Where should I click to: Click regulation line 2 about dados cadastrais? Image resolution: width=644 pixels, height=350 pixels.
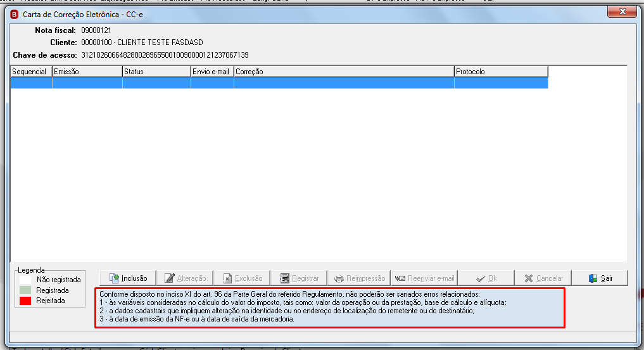point(287,311)
